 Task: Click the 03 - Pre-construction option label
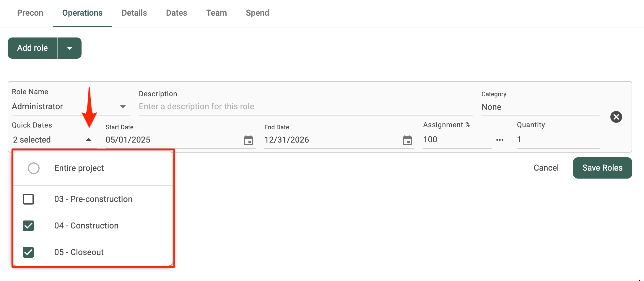pos(93,199)
